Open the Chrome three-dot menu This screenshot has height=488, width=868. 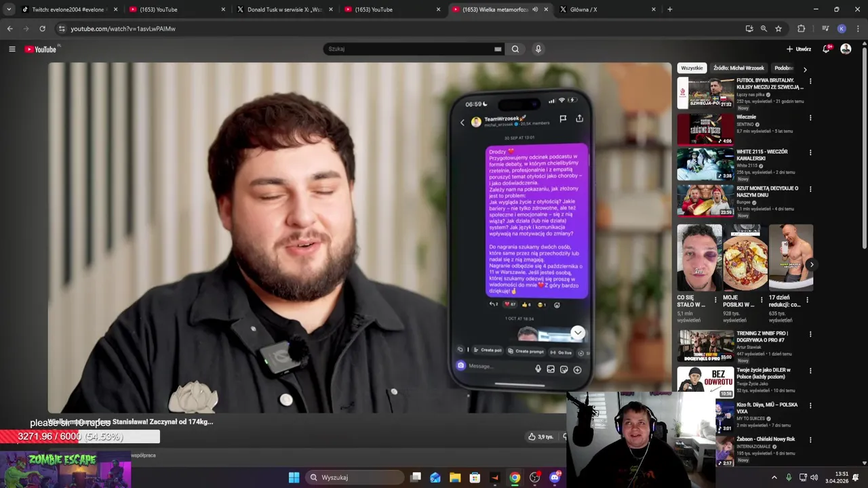pyautogui.click(x=858, y=28)
